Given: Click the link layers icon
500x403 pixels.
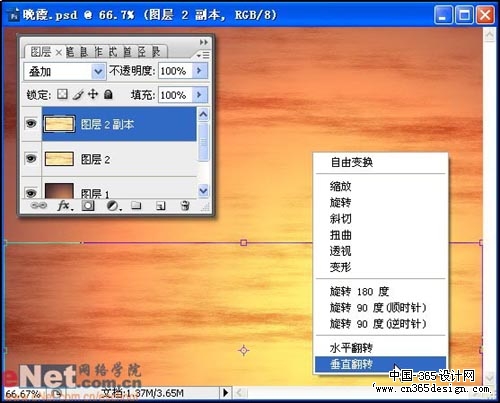Looking at the screenshot, I should coord(39,205).
